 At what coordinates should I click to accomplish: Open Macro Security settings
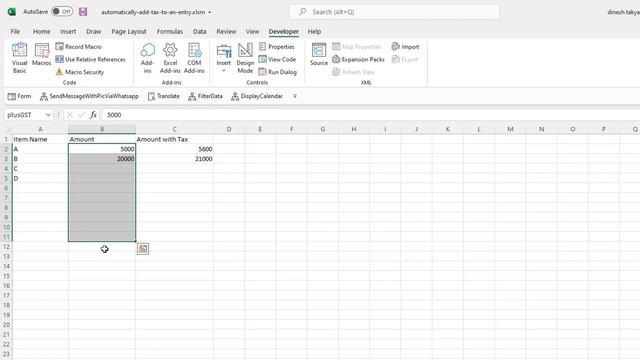click(x=80, y=72)
